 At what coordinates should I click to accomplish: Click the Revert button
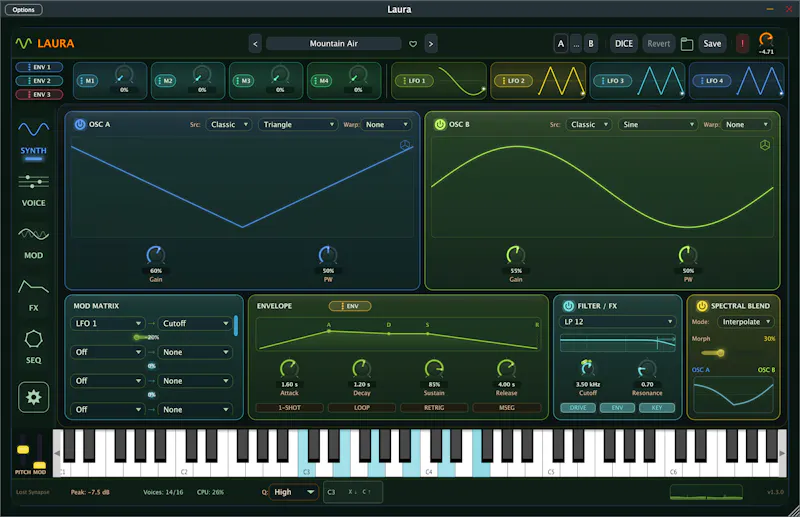click(658, 44)
